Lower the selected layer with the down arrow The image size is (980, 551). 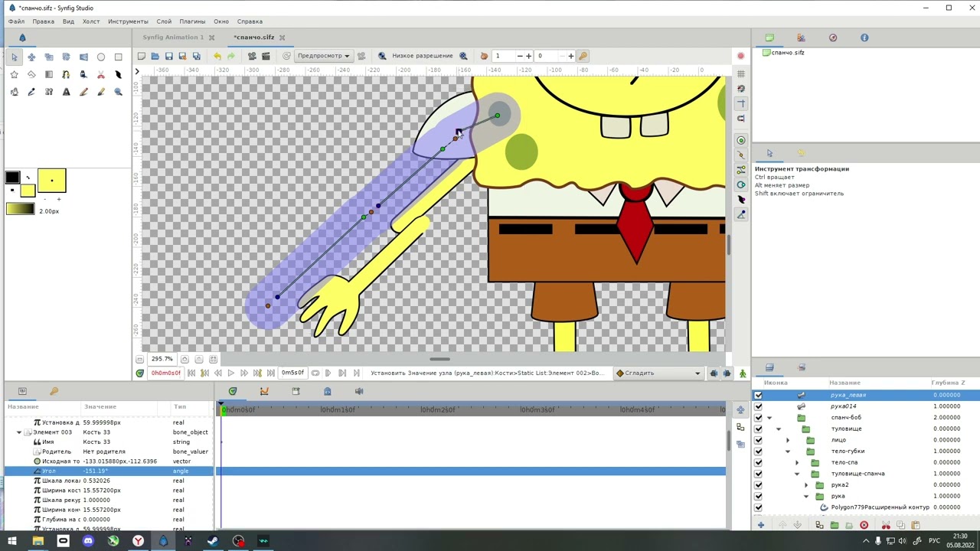(797, 525)
